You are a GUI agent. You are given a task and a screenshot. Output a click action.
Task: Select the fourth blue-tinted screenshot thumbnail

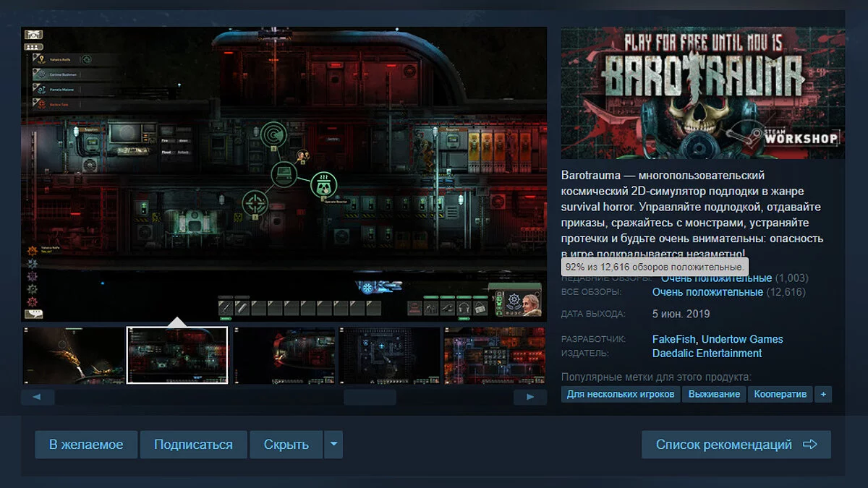point(389,355)
